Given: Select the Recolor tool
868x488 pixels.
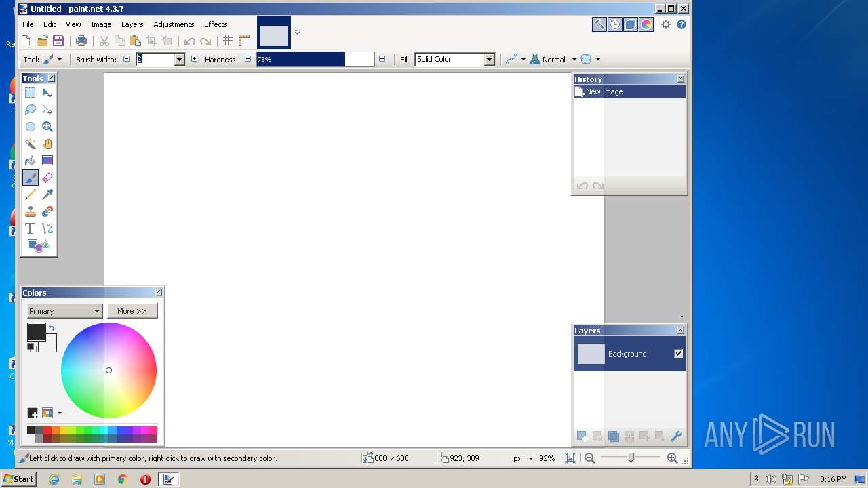Looking at the screenshot, I should [x=47, y=211].
